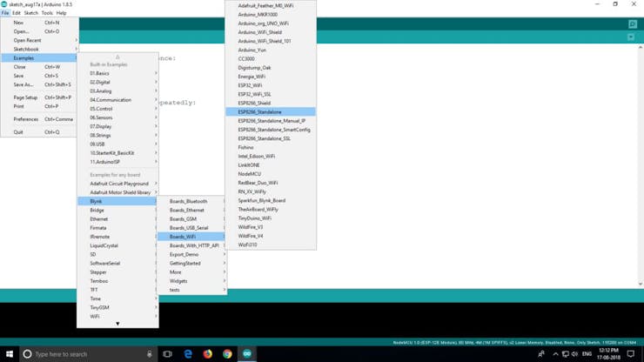The width and height of the screenshot is (644, 362).
Task: Open the ESP8266_Standalone example
Action: [271, 111]
